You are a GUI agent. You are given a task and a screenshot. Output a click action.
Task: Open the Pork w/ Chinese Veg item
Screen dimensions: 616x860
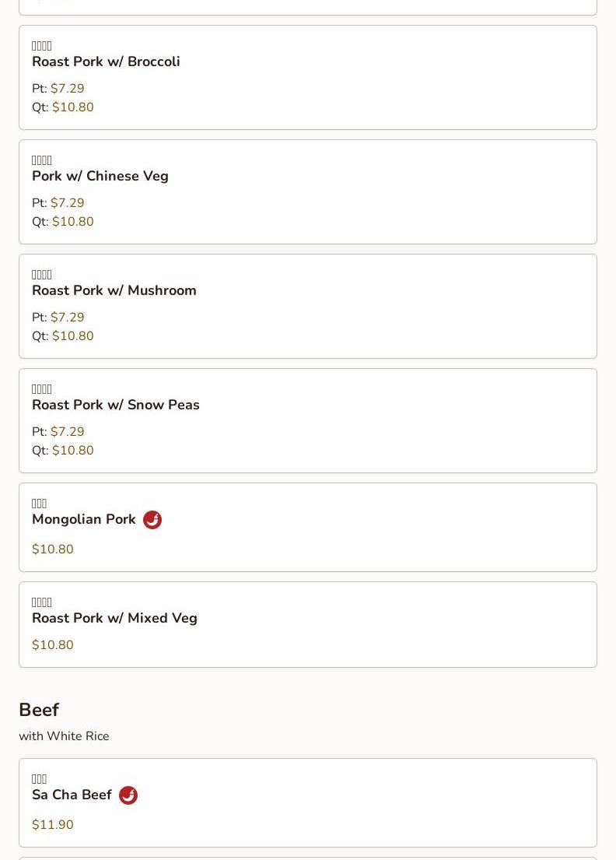[x=100, y=176]
